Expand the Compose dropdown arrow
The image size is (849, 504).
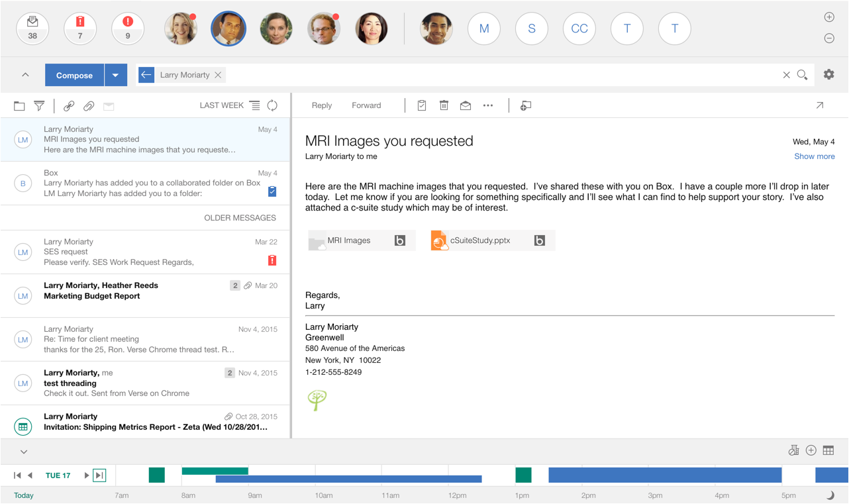point(115,75)
